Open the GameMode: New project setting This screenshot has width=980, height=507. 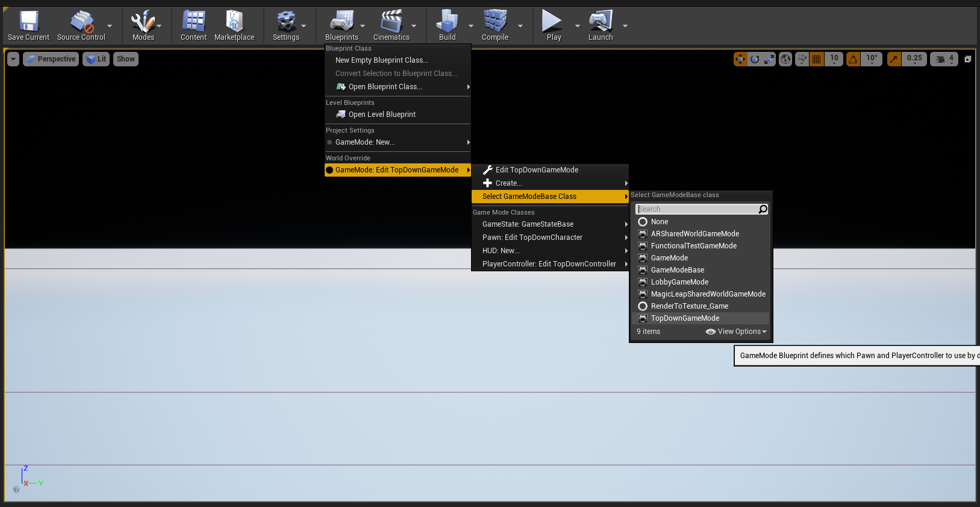pyautogui.click(x=398, y=142)
